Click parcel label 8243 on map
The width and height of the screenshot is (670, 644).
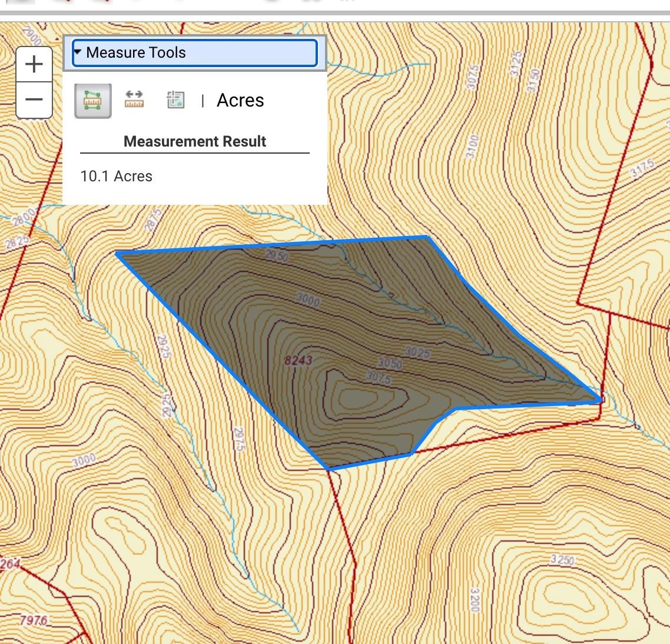click(298, 360)
